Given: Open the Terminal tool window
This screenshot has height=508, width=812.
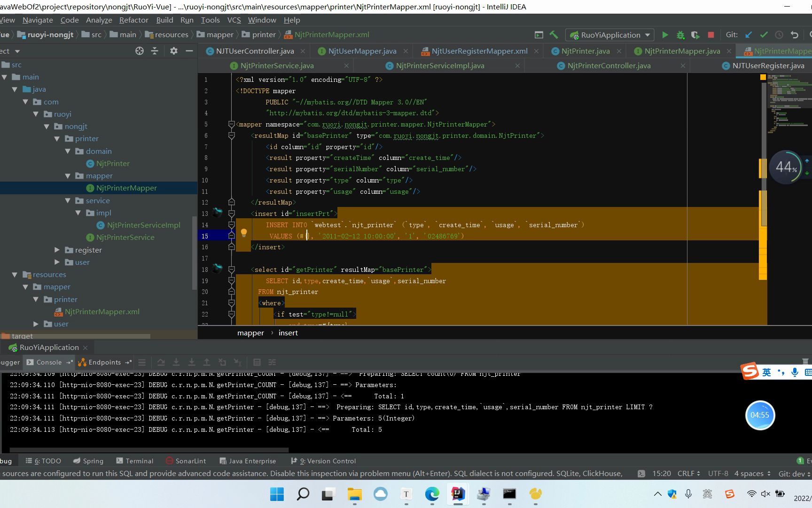Looking at the screenshot, I should pyautogui.click(x=134, y=461).
